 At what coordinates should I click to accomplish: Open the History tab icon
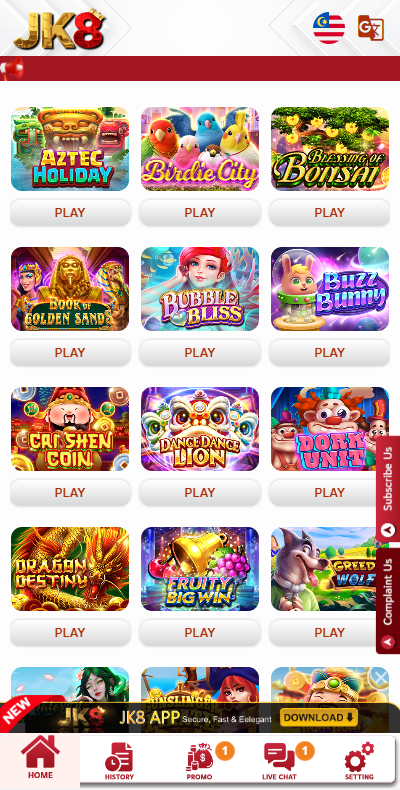[x=119, y=761]
